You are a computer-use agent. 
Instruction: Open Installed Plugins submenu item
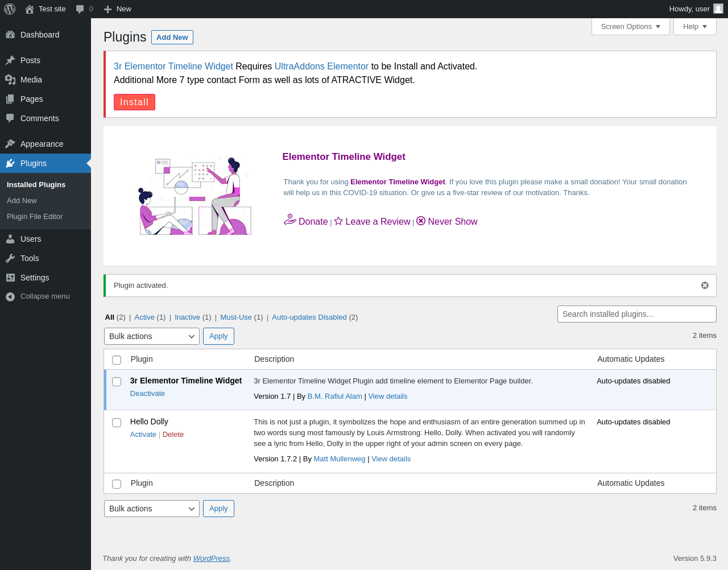tap(36, 185)
